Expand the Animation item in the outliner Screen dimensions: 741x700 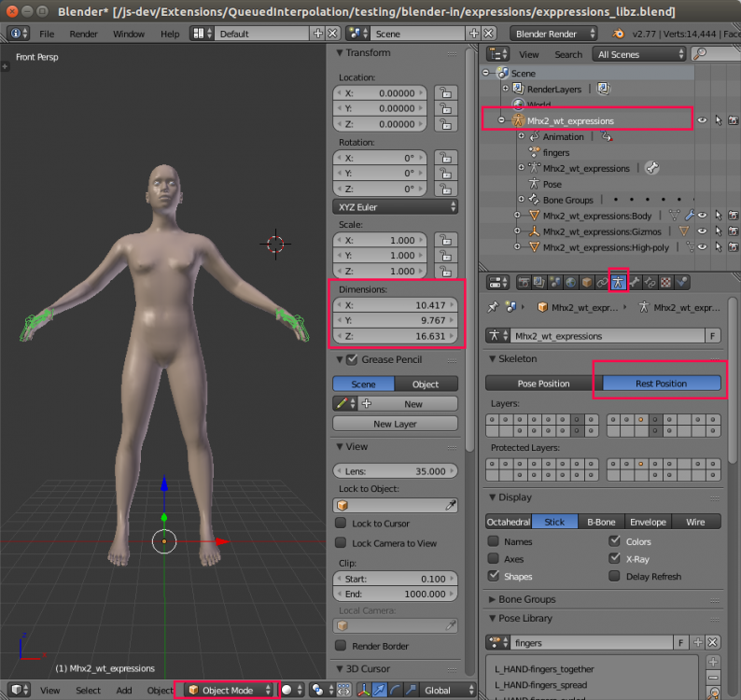point(521,136)
